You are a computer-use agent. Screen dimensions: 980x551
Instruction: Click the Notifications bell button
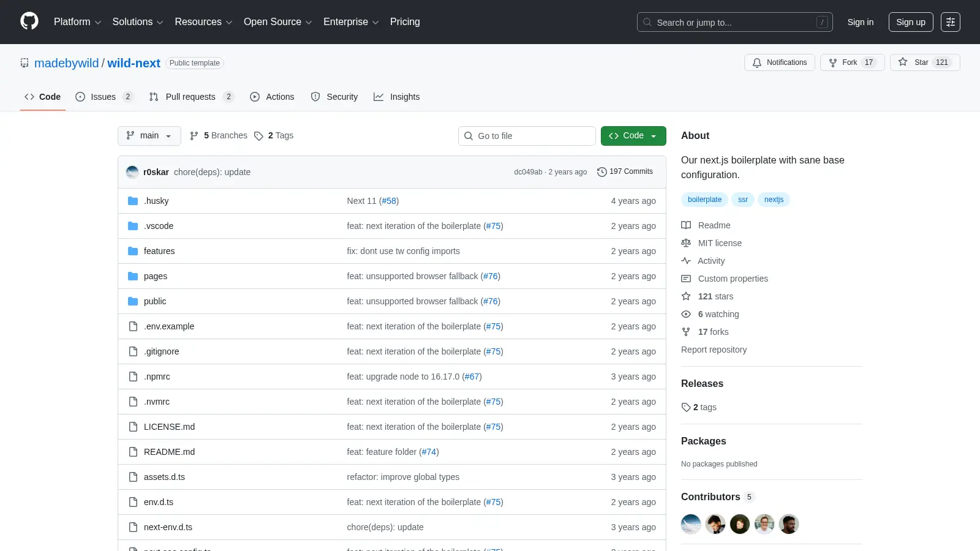(780, 62)
